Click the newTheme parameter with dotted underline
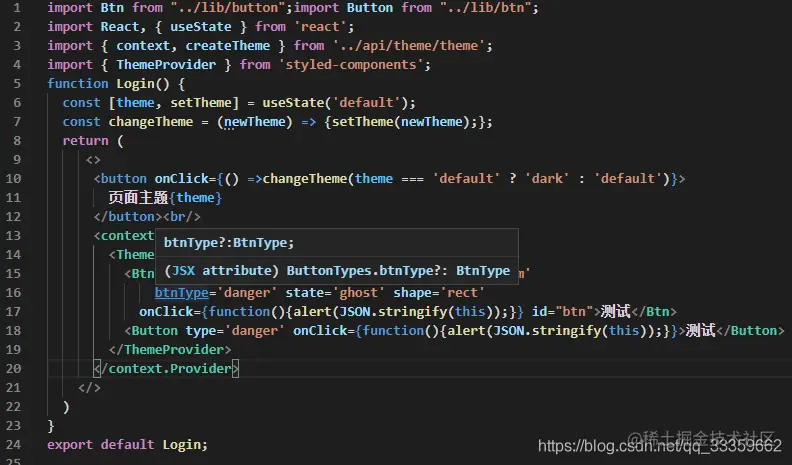The width and height of the screenshot is (792, 465). (255, 122)
